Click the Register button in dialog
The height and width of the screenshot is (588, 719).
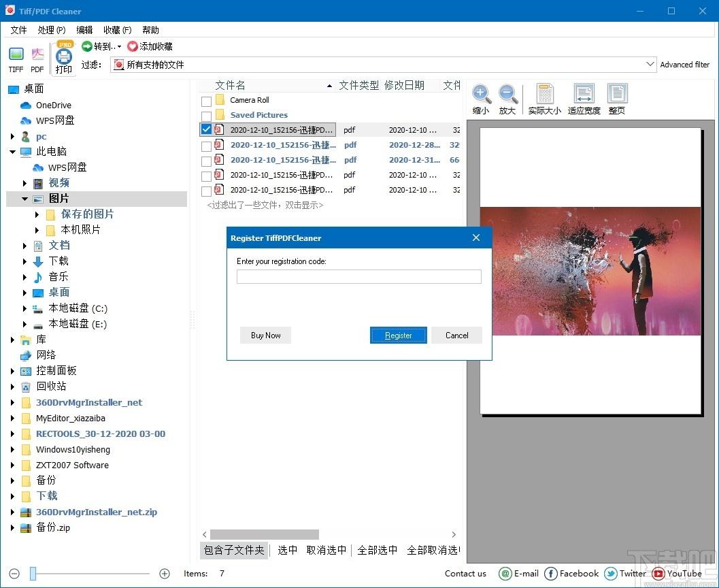pyautogui.click(x=399, y=336)
